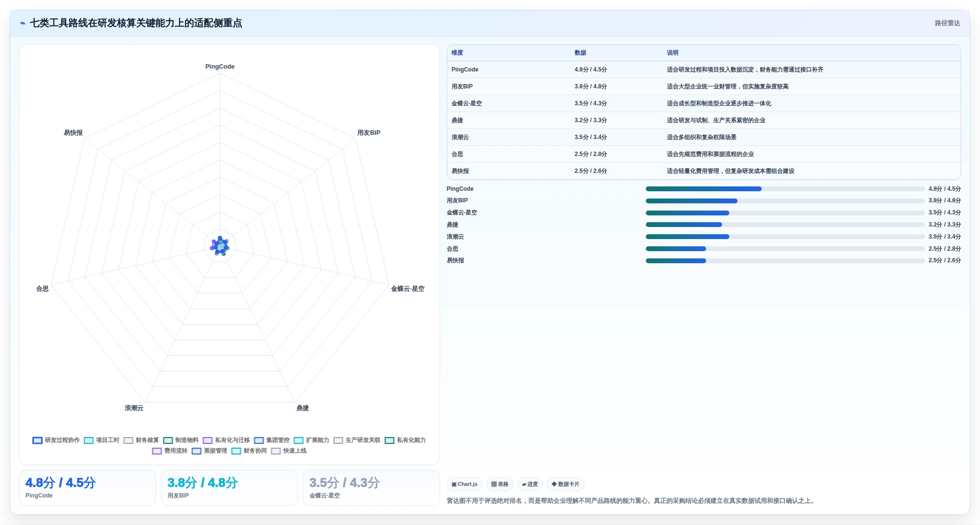Open the 金蝶云·星空 3.5分 / 4.3分 data card
This screenshot has height=525, width=980.
[x=371, y=488]
